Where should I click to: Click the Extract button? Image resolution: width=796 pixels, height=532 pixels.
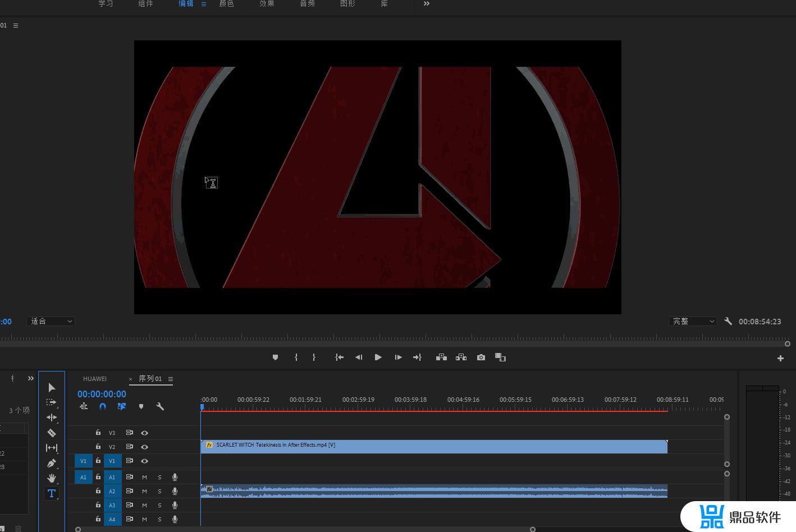[461, 357]
